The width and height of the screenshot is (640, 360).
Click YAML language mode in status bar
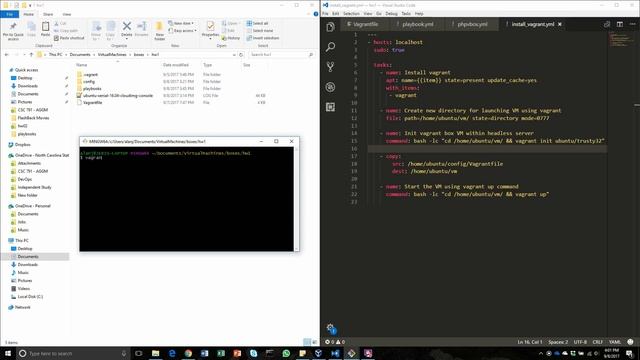point(615,342)
